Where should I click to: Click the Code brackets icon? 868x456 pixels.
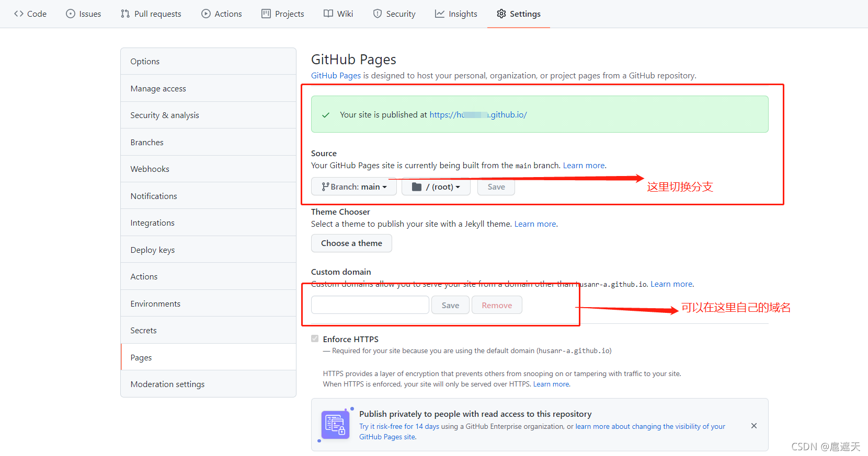(x=19, y=14)
